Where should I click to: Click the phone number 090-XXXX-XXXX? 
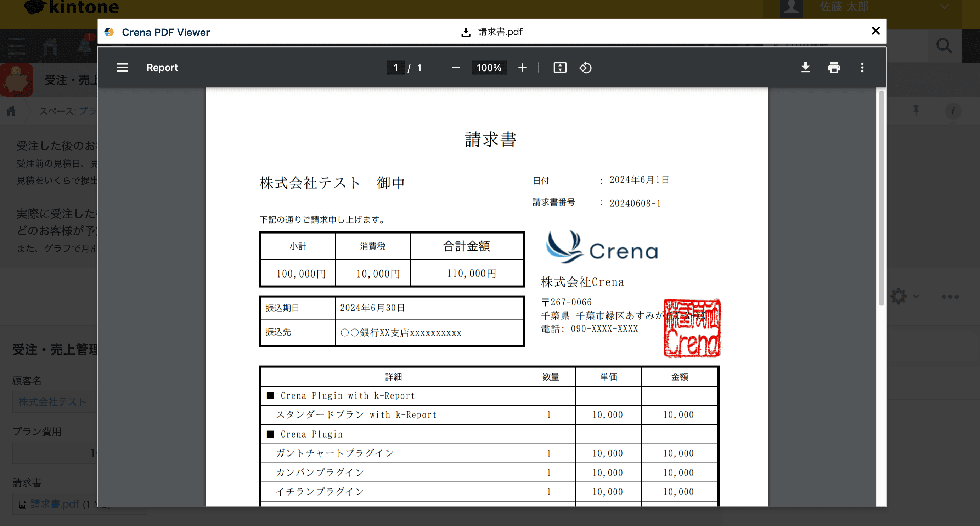[604, 329]
